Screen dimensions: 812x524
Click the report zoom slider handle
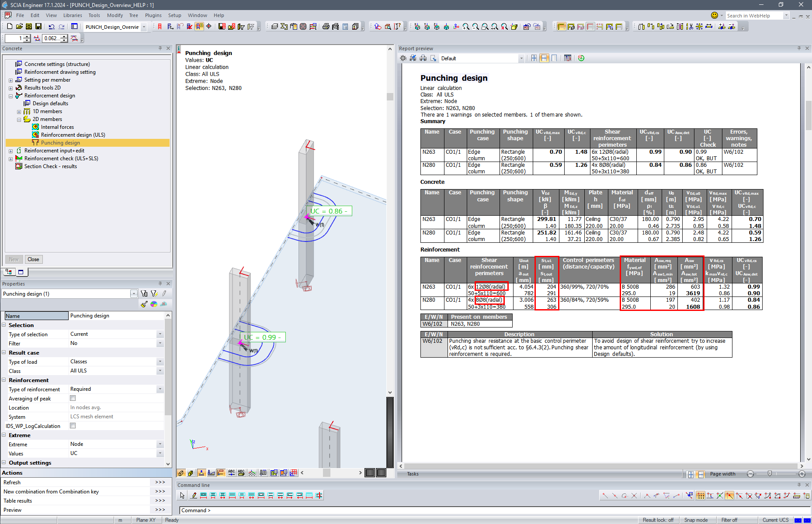pyautogui.click(x=770, y=474)
